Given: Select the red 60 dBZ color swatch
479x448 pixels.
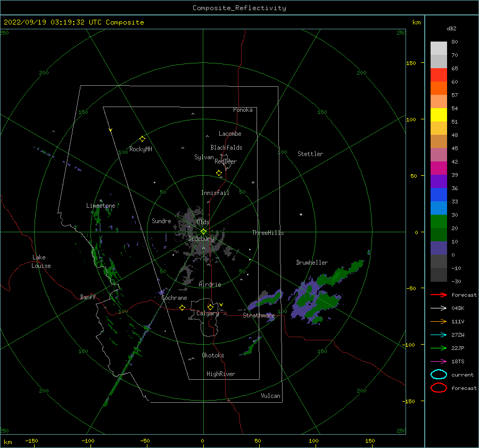Looking at the screenshot, I should (x=439, y=75).
